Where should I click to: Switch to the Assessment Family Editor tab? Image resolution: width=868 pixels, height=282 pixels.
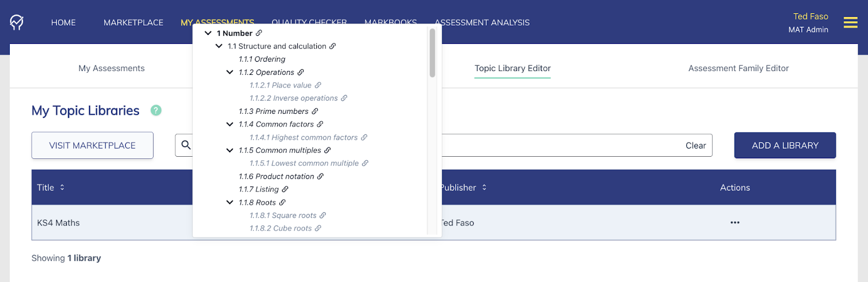click(x=738, y=68)
